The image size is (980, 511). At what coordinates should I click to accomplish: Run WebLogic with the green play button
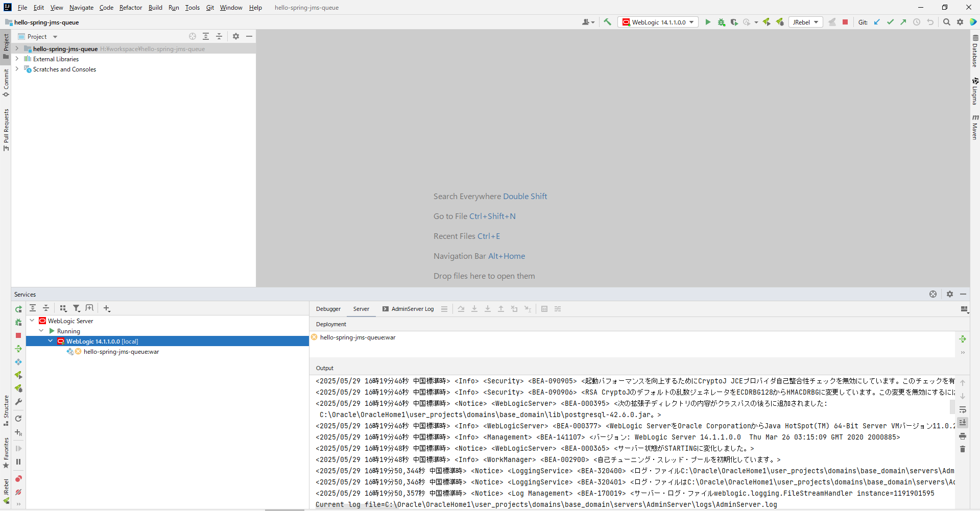(708, 22)
